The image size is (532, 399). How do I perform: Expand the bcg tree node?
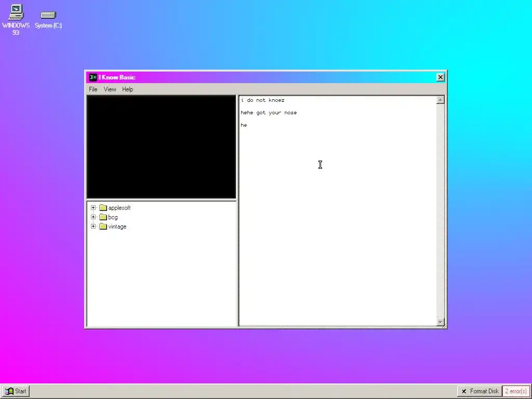click(x=94, y=217)
